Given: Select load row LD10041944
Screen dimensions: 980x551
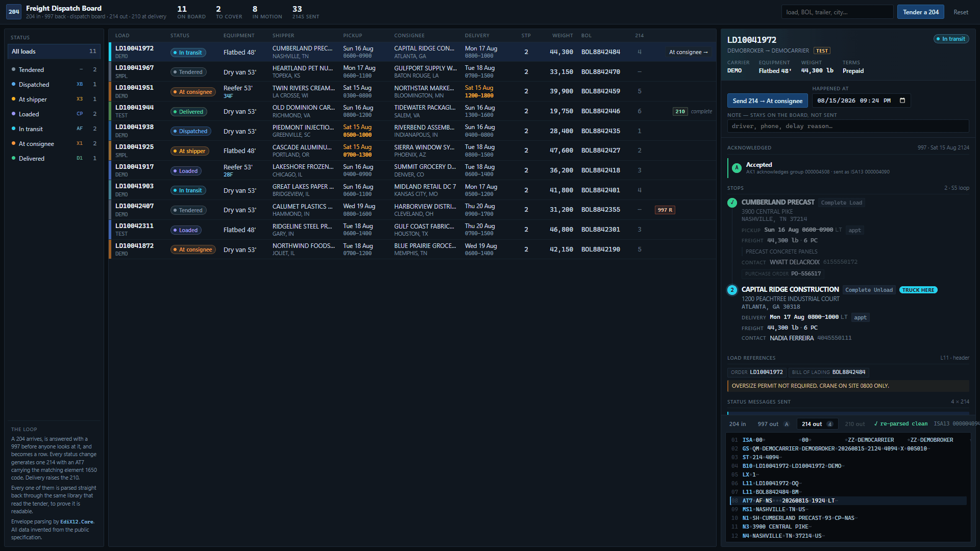Looking at the screenshot, I should pyautogui.click(x=411, y=111).
